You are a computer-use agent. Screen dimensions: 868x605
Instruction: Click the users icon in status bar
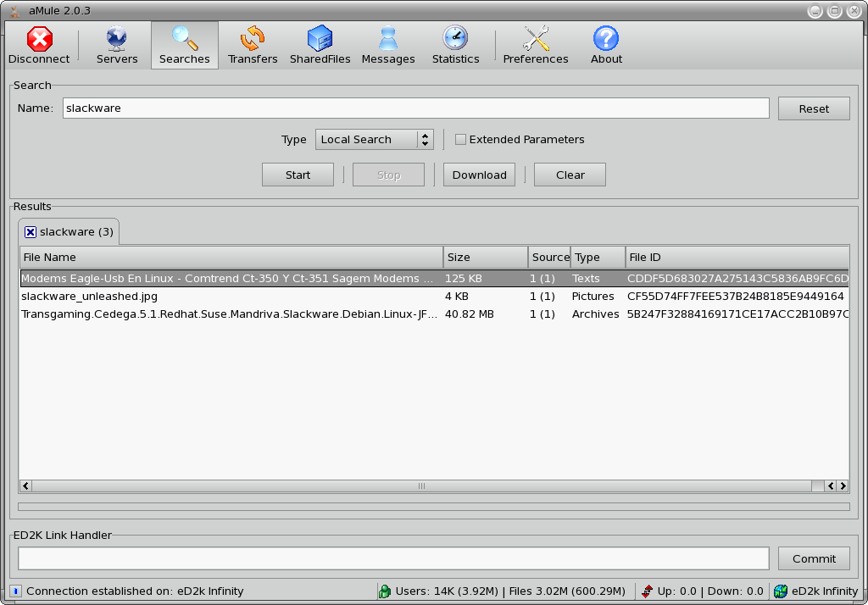pyautogui.click(x=384, y=591)
